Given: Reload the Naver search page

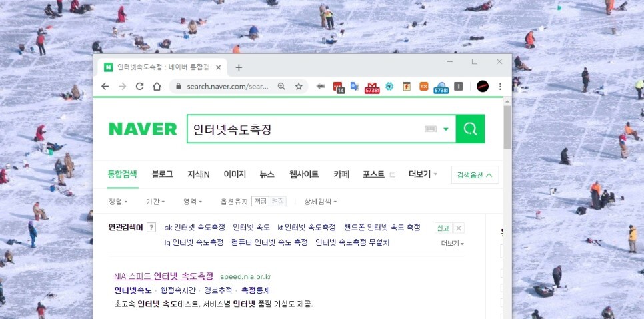Looking at the screenshot, I should click(139, 86).
